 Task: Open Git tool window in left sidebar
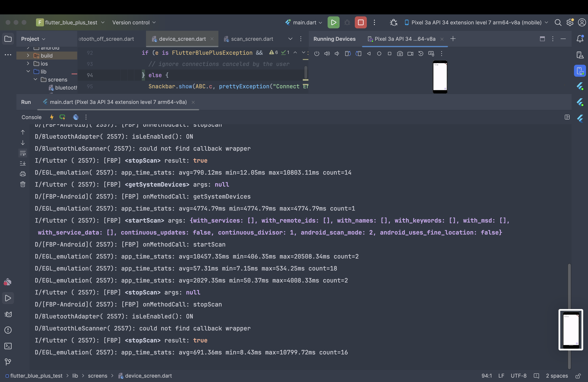[x=8, y=362]
